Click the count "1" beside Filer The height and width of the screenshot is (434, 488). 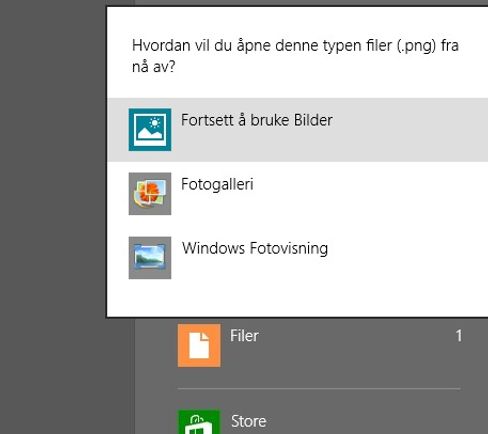coord(459,336)
